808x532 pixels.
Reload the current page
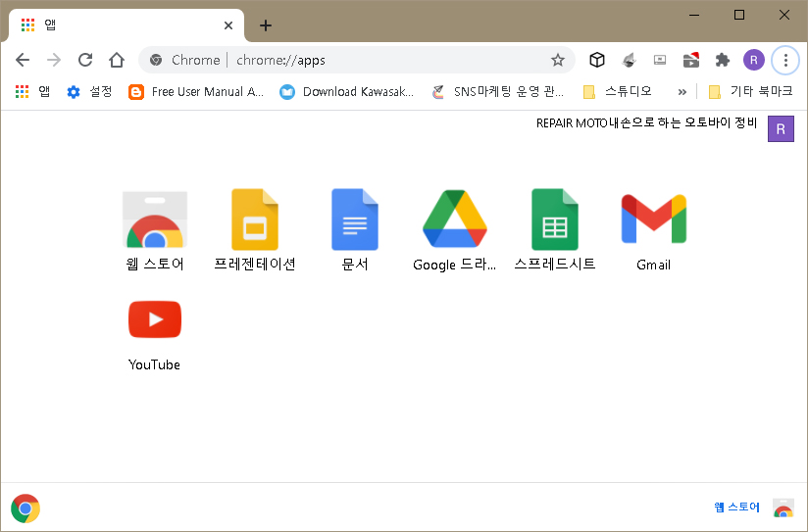click(85, 60)
